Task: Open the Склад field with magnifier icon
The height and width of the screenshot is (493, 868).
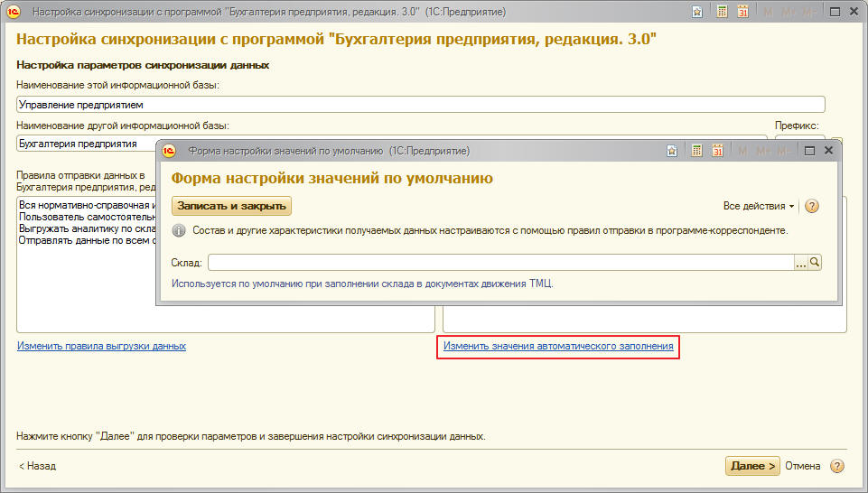Action: [815, 263]
